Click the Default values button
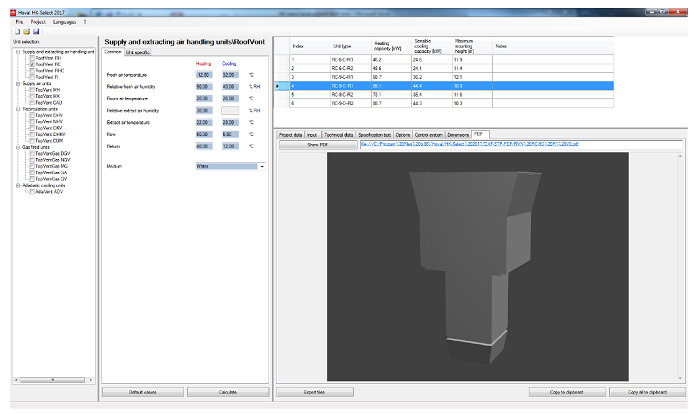700x414 pixels. click(x=142, y=391)
